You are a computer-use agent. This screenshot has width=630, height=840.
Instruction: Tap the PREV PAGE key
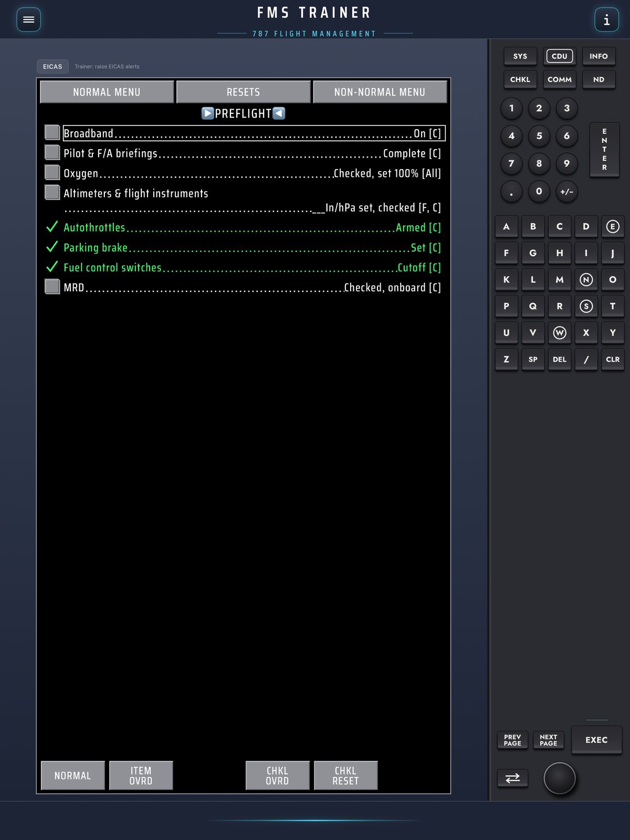pos(512,740)
